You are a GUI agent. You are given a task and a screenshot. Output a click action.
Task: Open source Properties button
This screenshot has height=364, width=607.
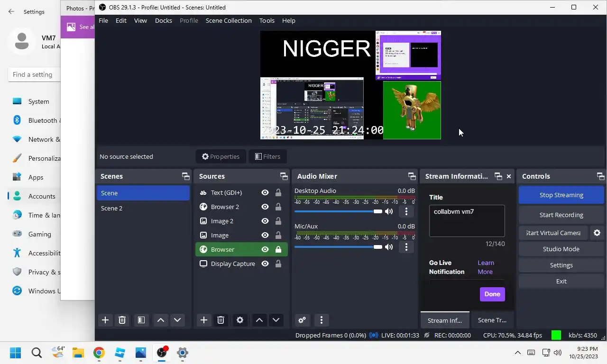[221, 156]
